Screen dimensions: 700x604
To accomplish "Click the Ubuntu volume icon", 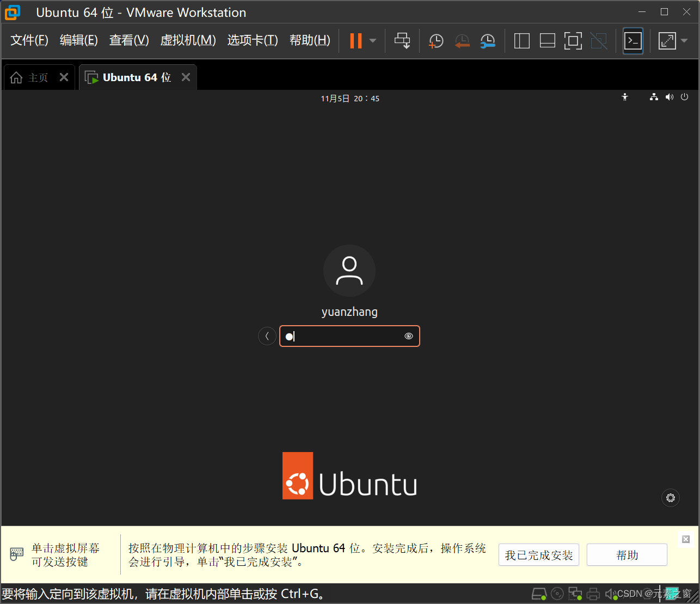I will tap(670, 97).
